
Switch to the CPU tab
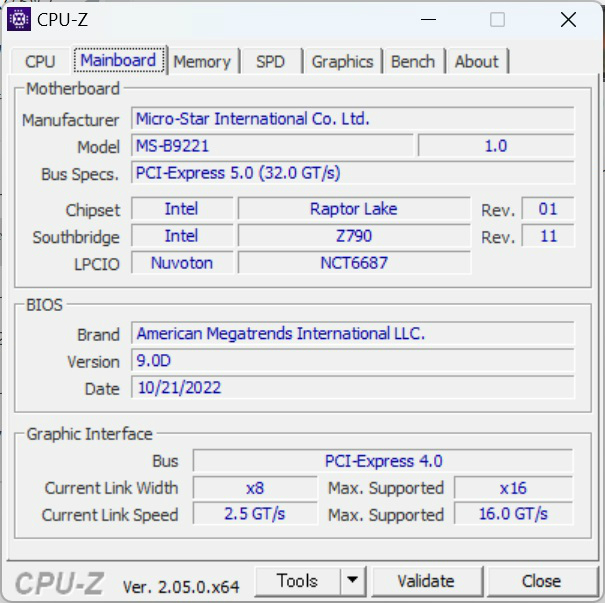pyautogui.click(x=40, y=62)
